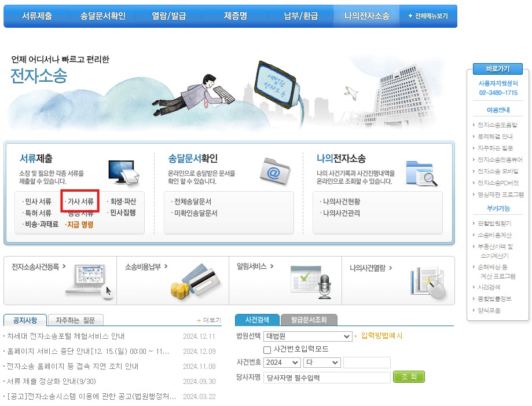Click the 조회 search button
Viewport: 532px width, 406px height.
click(409, 377)
